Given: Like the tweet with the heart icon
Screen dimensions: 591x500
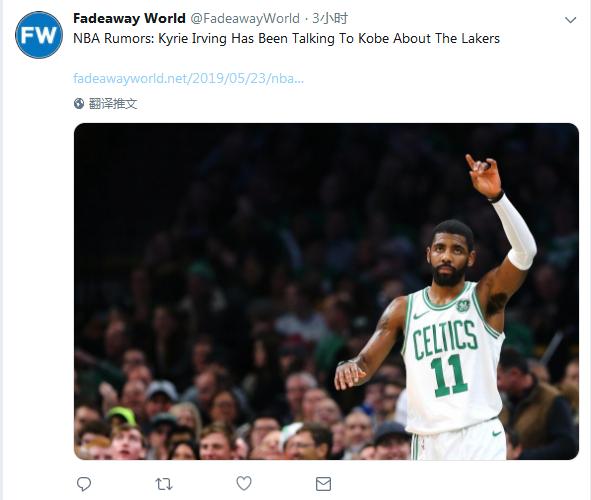Looking at the screenshot, I should pyautogui.click(x=243, y=483).
